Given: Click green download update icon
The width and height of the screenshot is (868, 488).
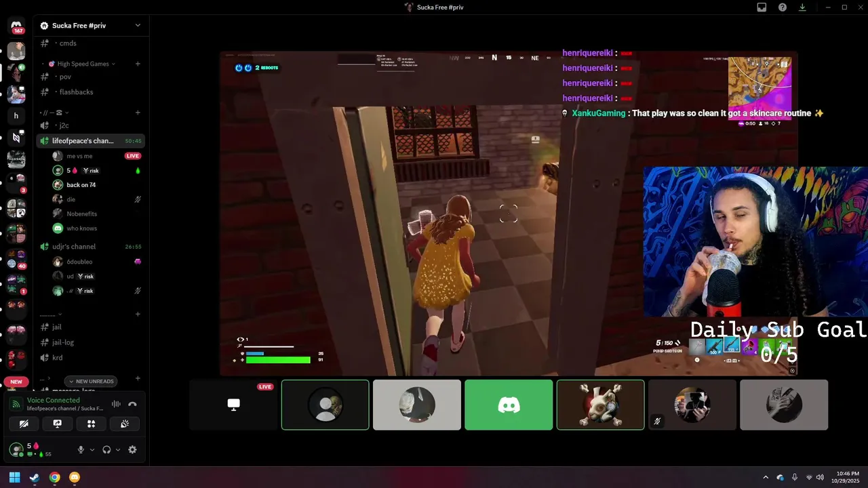Looking at the screenshot, I should pos(802,7).
